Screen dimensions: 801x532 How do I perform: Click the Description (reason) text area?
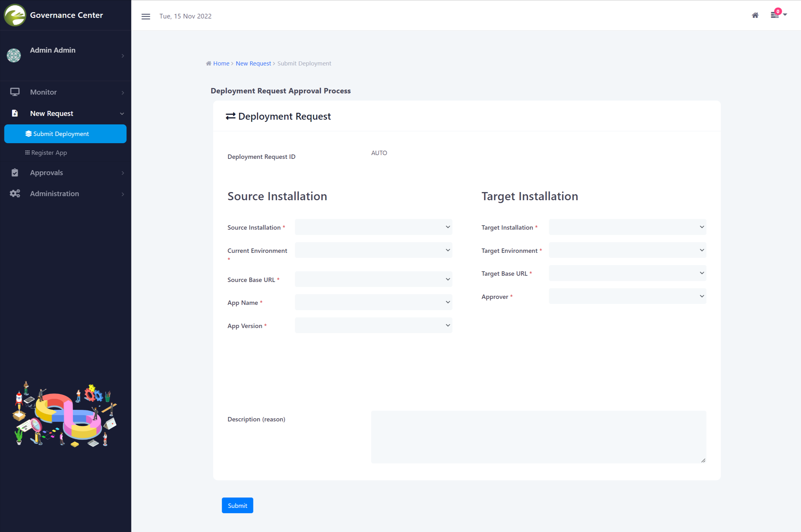tap(538, 437)
